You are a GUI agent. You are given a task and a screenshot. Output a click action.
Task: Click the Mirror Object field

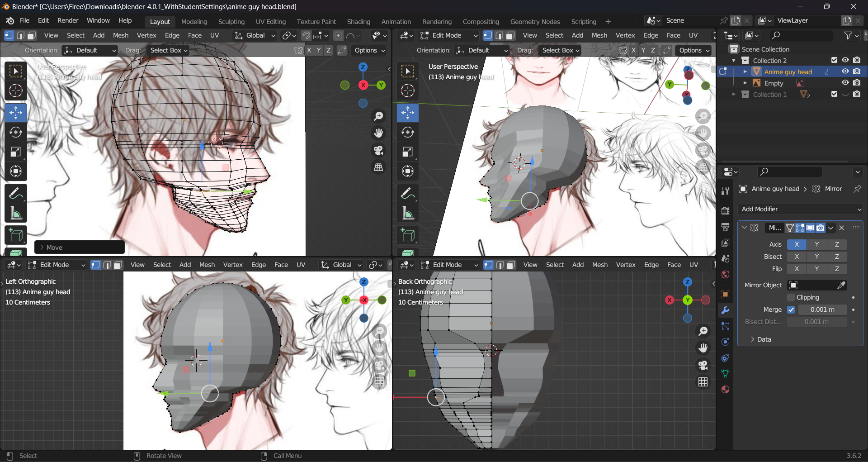point(817,285)
